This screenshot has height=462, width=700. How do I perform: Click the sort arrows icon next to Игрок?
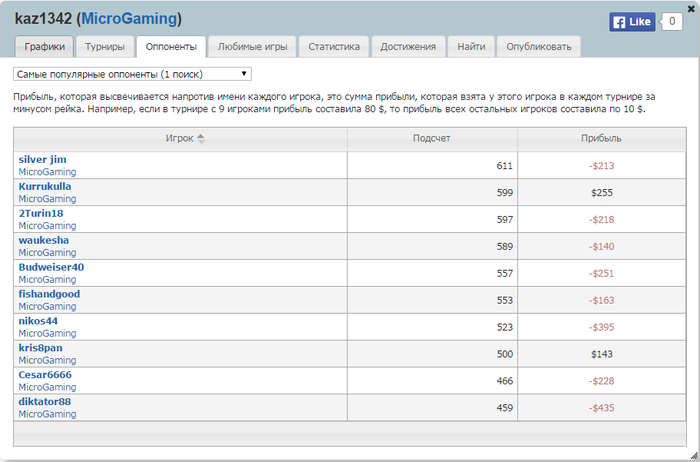pyautogui.click(x=201, y=139)
